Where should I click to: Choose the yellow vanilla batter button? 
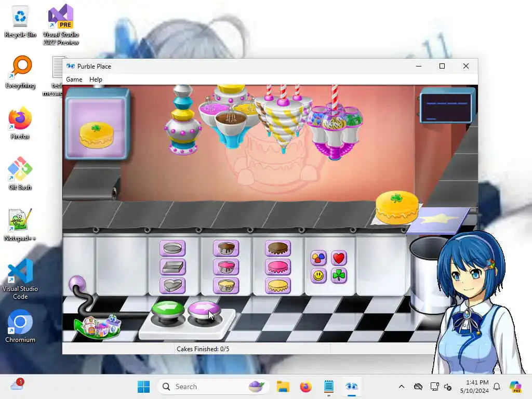click(226, 286)
